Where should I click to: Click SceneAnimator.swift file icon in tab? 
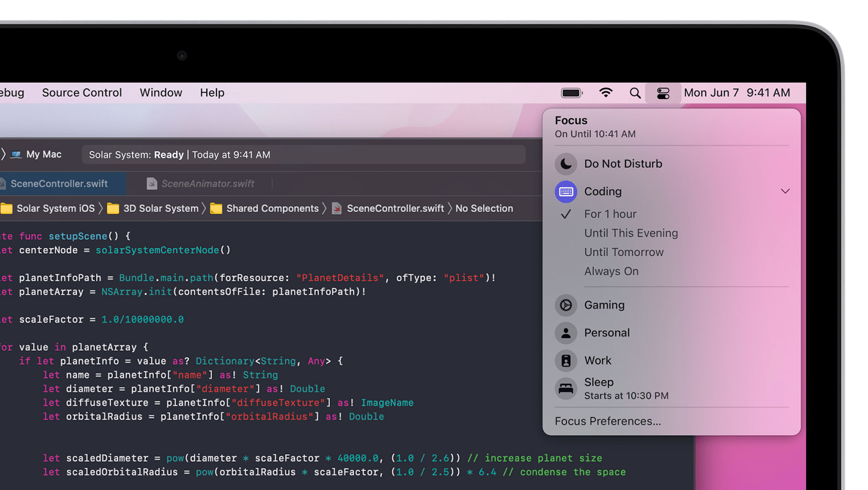pyautogui.click(x=152, y=184)
